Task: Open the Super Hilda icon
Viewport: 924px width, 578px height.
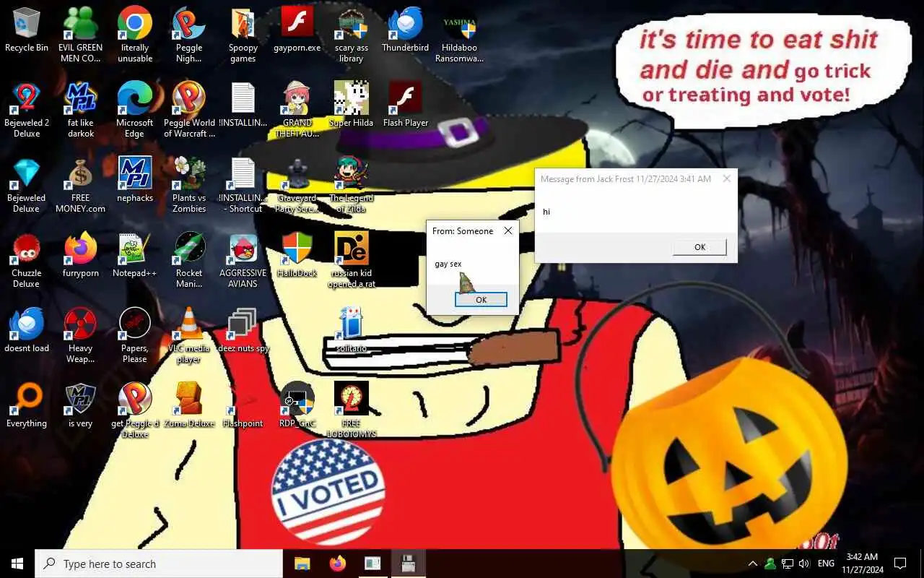Action: coord(351,105)
